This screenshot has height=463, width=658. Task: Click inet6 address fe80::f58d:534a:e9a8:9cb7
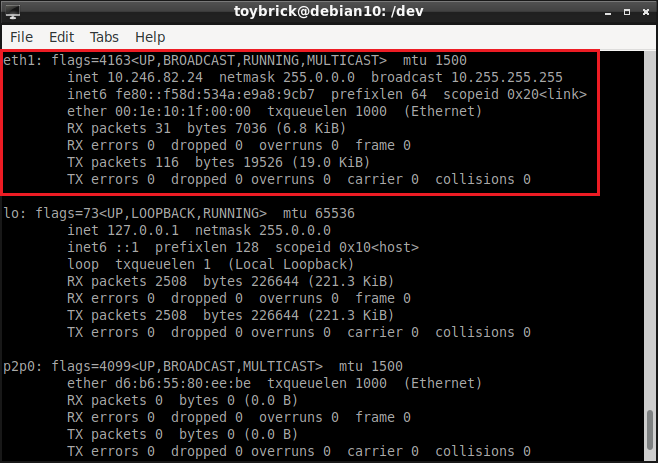tap(215, 94)
